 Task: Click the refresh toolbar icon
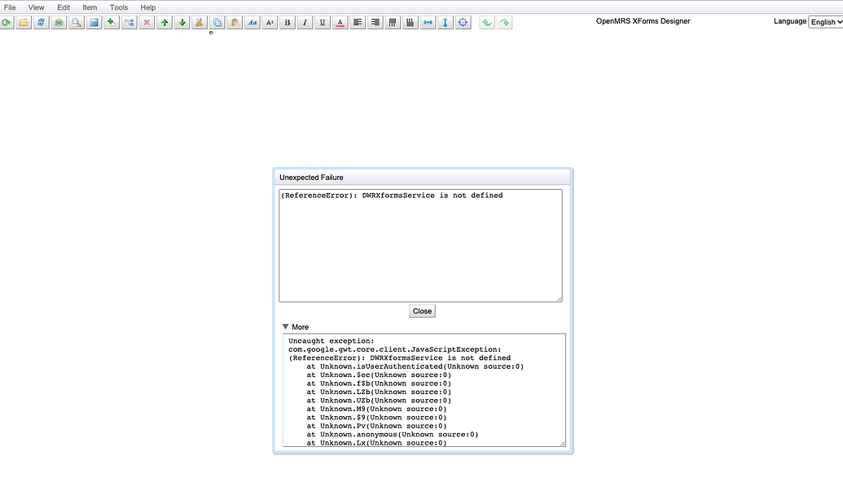point(41,23)
